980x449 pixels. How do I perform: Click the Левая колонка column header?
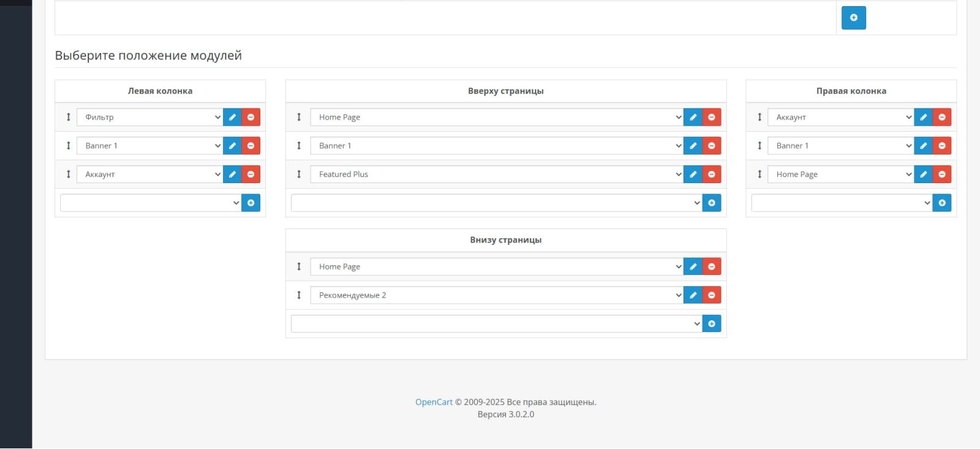coord(160,91)
